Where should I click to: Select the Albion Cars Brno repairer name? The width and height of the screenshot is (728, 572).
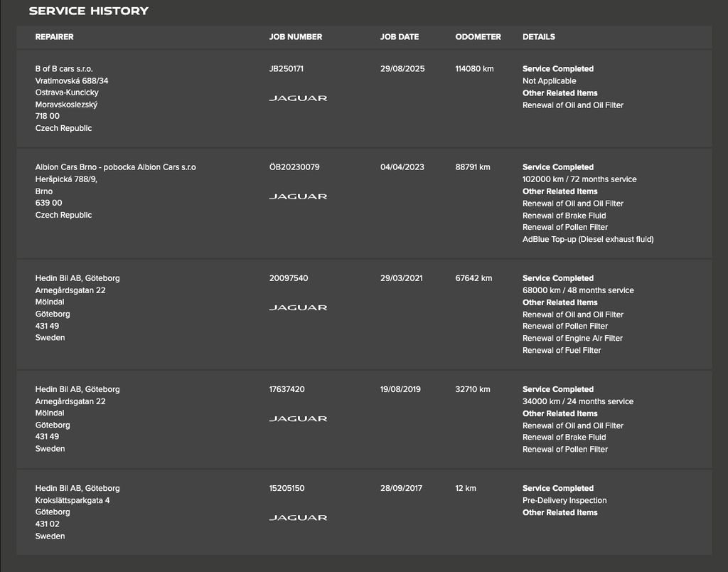coord(115,167)
